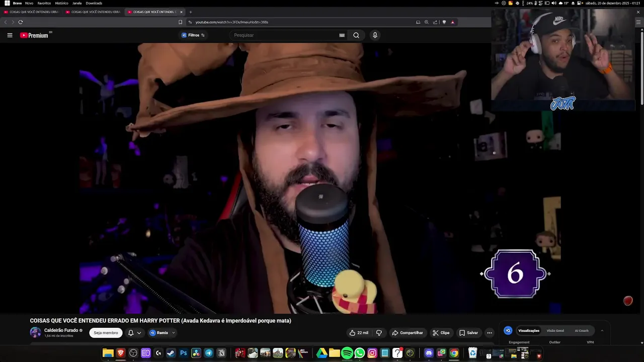
Task: Open the YouTube hamburger guide menu
Action: pyautogui.click(x=10, y=35)
